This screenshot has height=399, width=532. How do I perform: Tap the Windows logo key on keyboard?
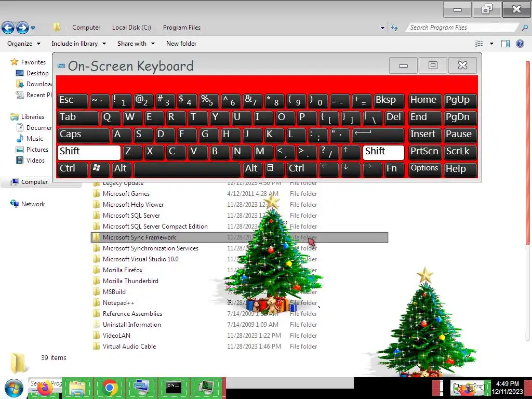tap(100, 169)
